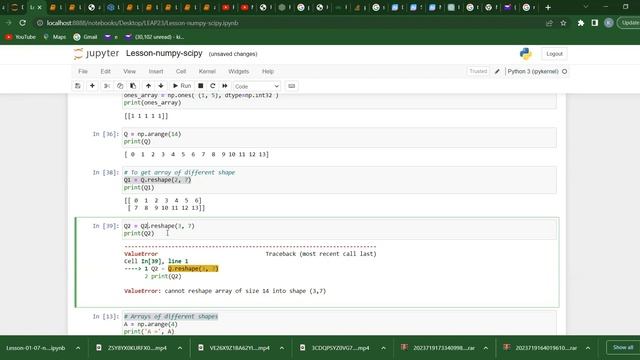Open downloaded Lesson-01-07 ipynb file

pyautogui.click(x=36, y=348)
